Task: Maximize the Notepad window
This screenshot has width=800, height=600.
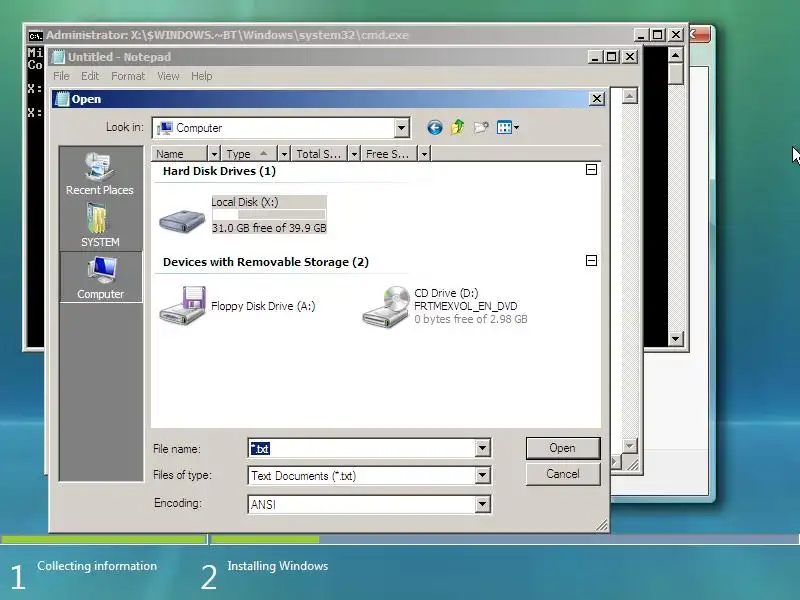Action: [612, 57]
